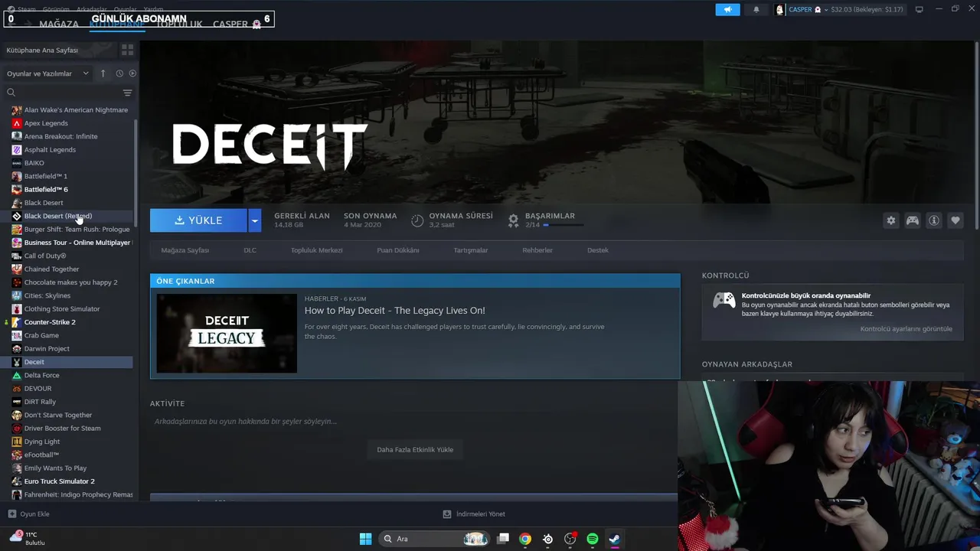Screen dimensions: 980x551
Task: Open the MAĞAZA top navigation tab
Action: point(59,24)
